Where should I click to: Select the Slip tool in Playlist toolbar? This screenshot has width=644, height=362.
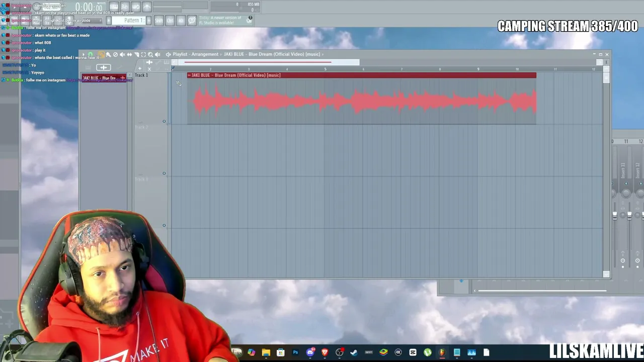coord(129,54)
